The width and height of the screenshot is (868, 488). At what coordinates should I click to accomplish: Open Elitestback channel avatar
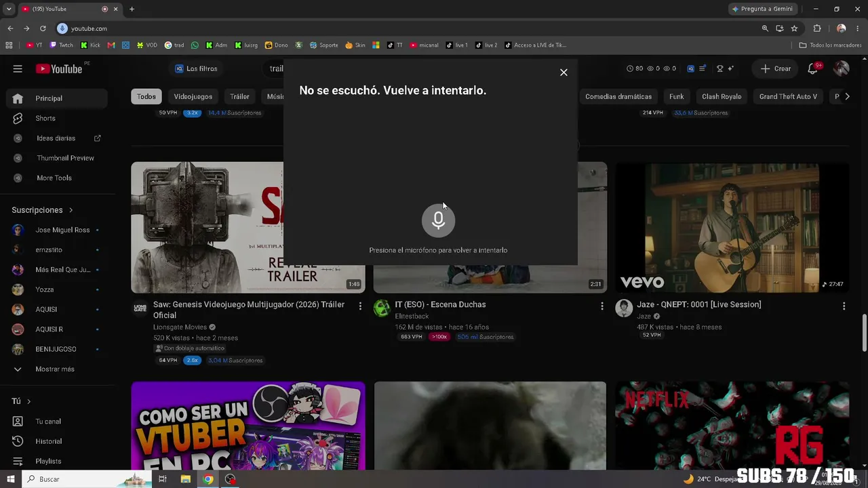coord(382,308)
